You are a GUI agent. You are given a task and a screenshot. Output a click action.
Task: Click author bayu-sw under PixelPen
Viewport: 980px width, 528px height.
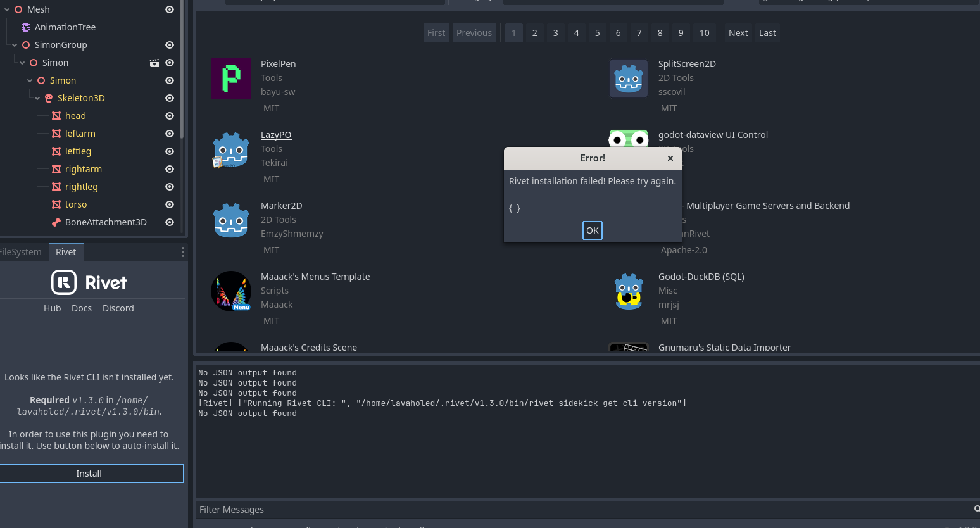click(x=278, y=92)
